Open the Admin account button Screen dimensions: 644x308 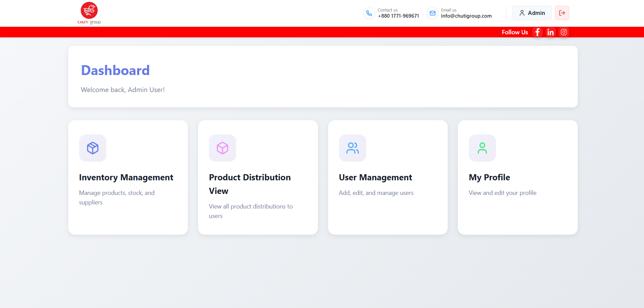tap(532, 13)
